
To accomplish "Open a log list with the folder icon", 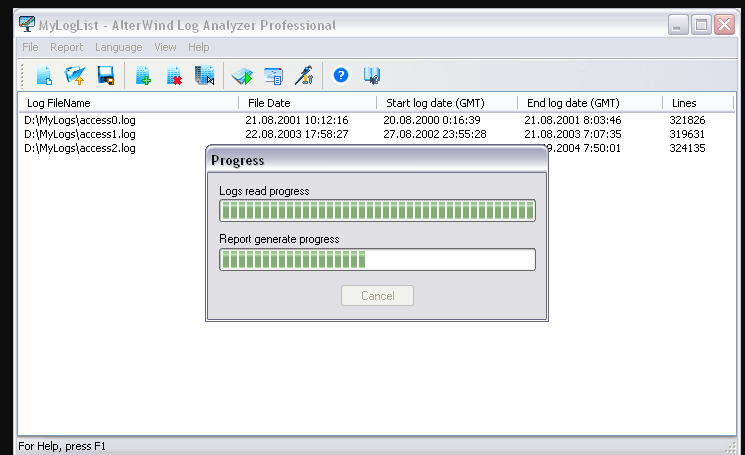I will tap(75, 76).
